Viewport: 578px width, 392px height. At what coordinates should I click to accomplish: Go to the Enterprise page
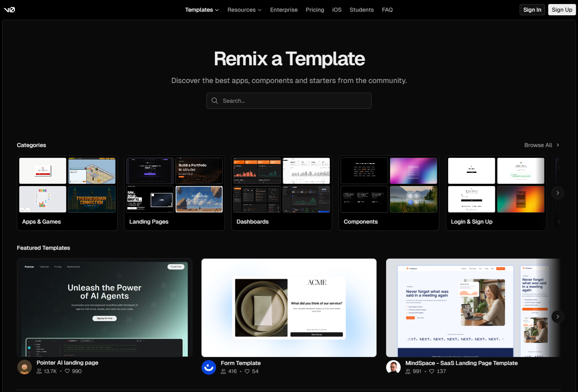[284, 10]
